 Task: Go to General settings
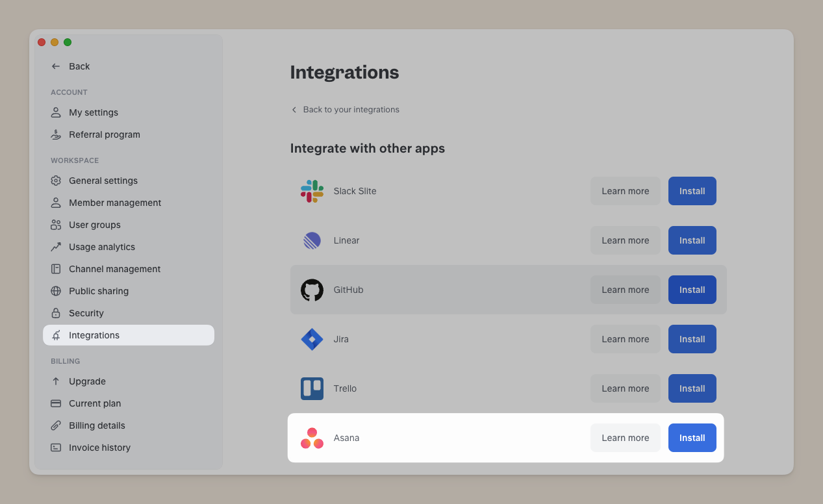[129, 181]
